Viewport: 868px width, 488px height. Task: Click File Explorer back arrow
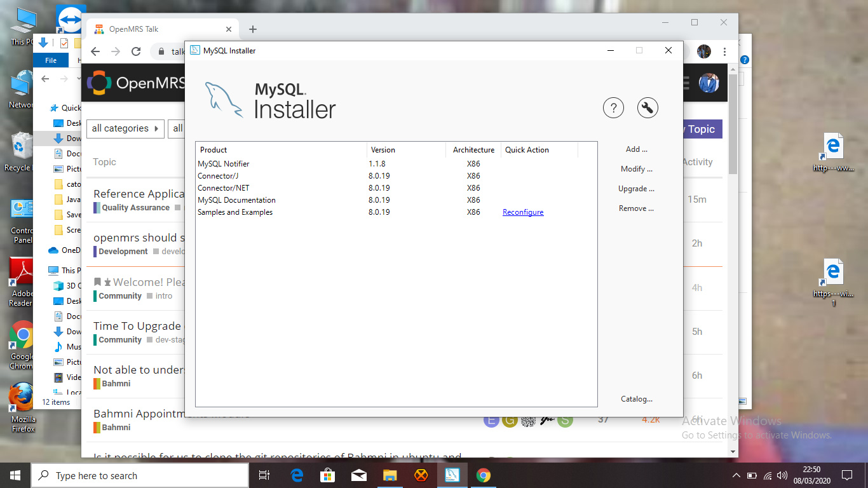[x=44, y=79]
